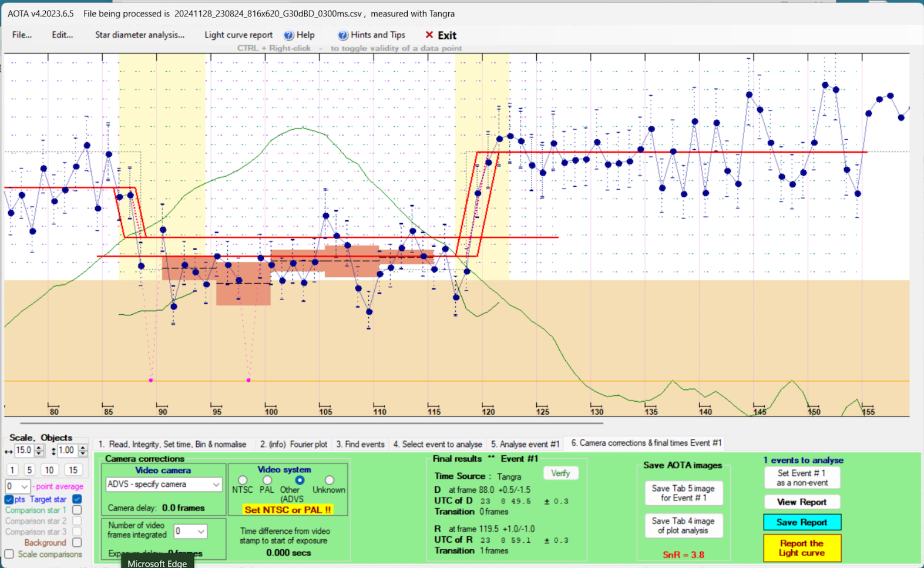Click Save Tab 4 image of plot analysis
Image resolution: width=924 pixels, height=568 pixels.
683,526
